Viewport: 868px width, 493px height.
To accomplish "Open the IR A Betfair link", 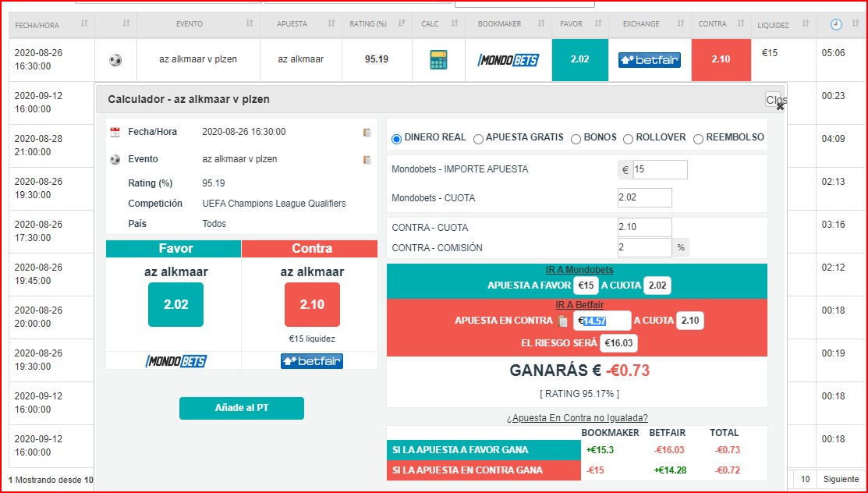I will point(579,305).
